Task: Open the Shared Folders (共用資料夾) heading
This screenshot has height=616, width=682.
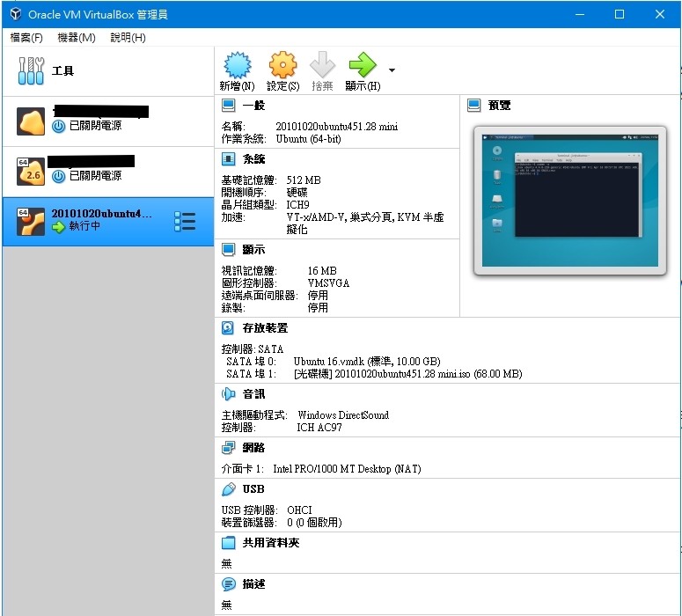Action: click(x=271, y=542)
